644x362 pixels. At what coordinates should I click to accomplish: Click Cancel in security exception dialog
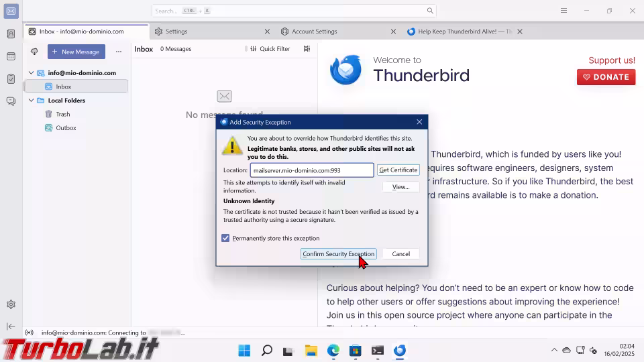pyautogui.click(x=401, y=253)
